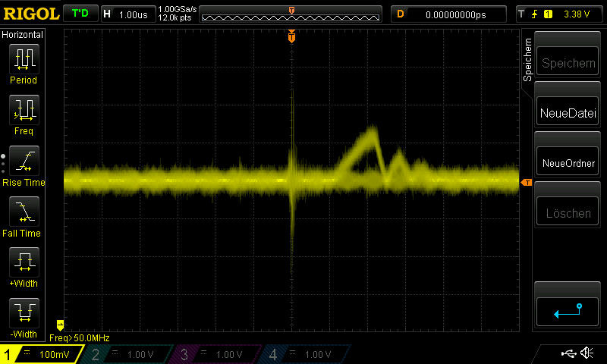Click the 12.0k pts memory depth text
This screenshot has height=364, width=607.
[175, 17]
